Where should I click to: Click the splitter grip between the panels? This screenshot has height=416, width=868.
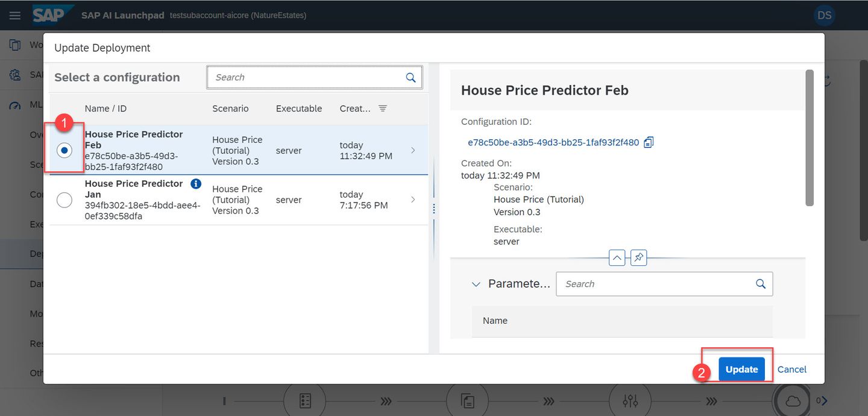[433, 209]
